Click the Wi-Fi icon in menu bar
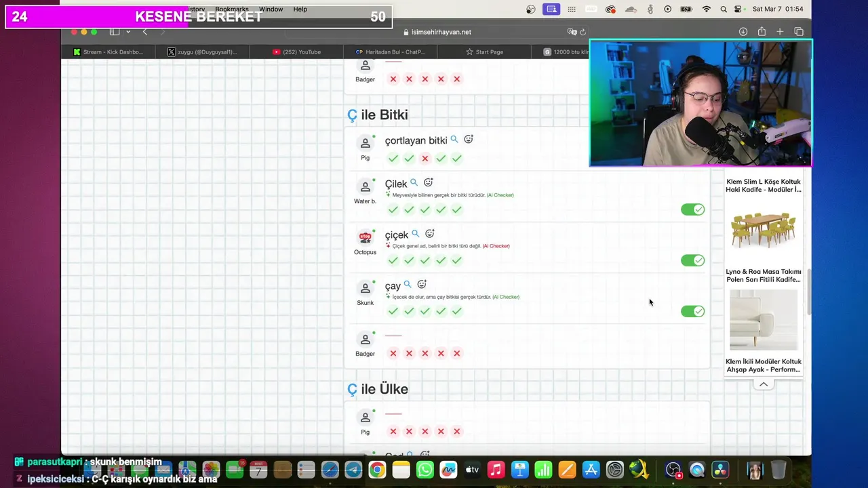Image resolution: width=868 pixels, height=488 pixels. point(707,9)
